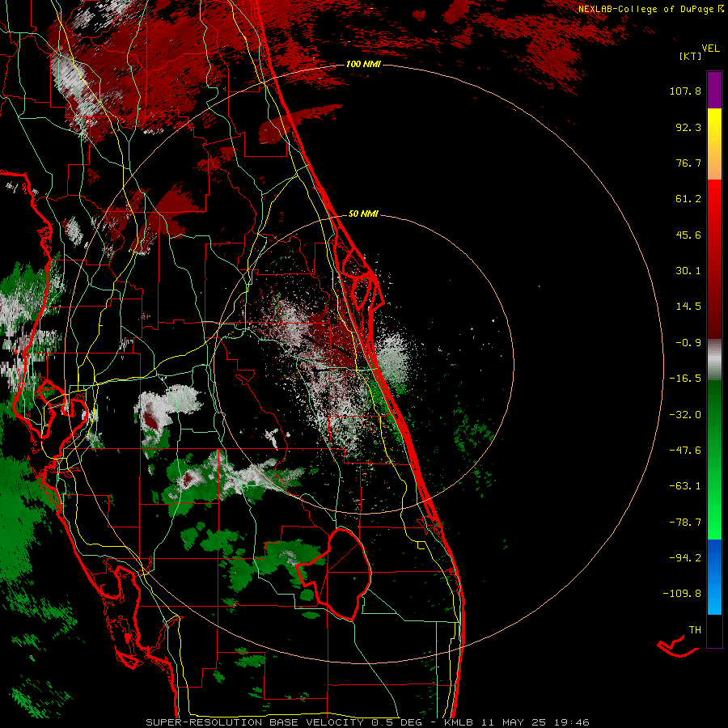Pick the purple segment of the color bar
728x728 pixels.
pyautogui.click(x=714, y=91)
